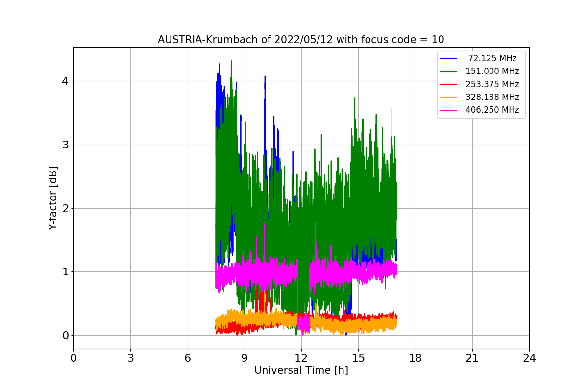Select the '151.000 MHz' legend label

[x=492, y=72]
